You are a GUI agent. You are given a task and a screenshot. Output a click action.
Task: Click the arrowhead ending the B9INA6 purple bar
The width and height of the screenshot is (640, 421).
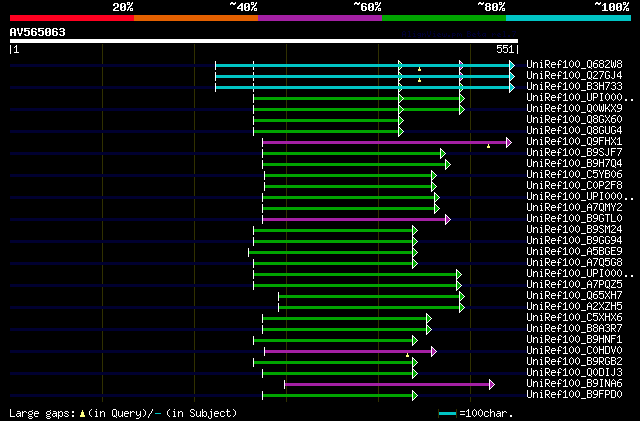(x=492, y=385)
